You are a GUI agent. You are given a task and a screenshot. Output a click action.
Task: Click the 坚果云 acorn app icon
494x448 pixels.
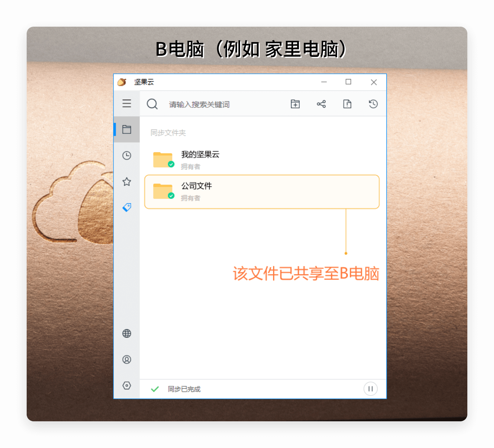[122, 82]
